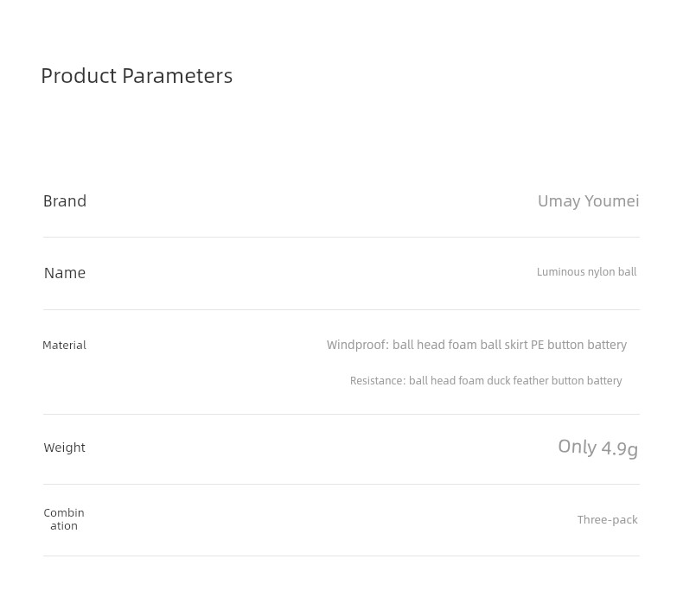Click the word Resistance in Material row
The height and width of the screenshot is (616, 683).
[376, 381]
